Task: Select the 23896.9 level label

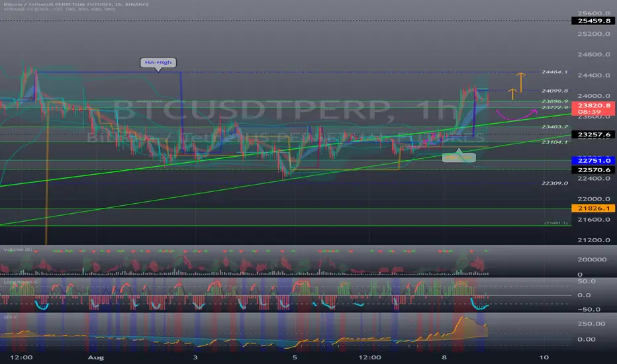Action: 554,101
